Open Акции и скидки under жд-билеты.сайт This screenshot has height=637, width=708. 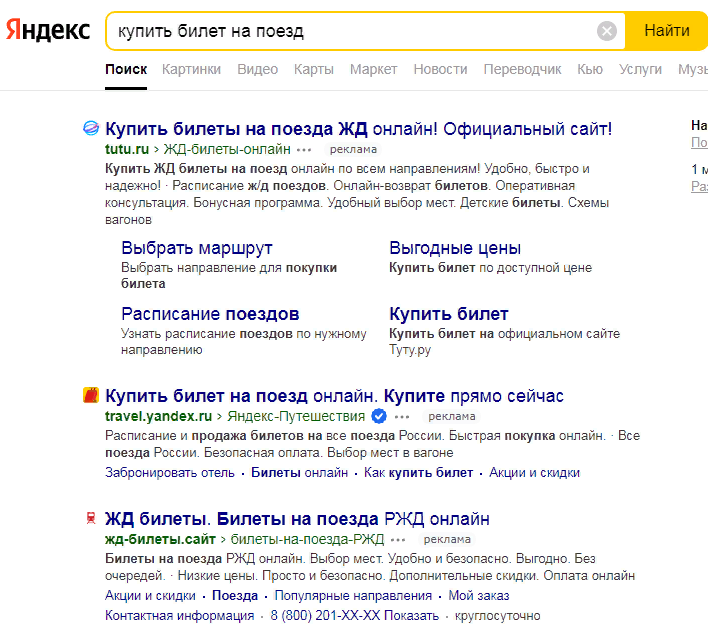coord(150,595)
